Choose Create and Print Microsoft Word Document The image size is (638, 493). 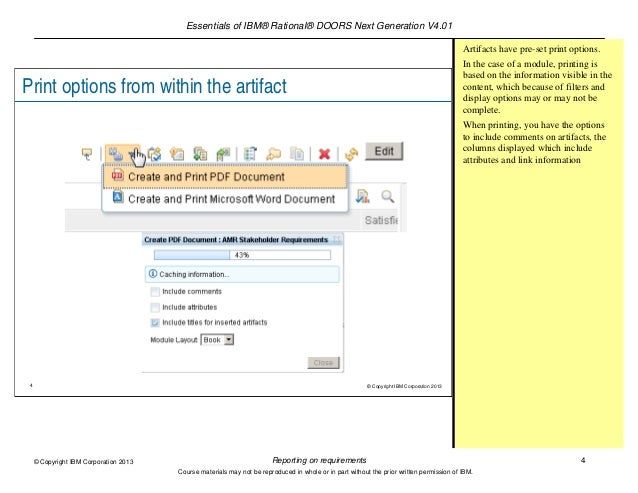click(225, 199)
